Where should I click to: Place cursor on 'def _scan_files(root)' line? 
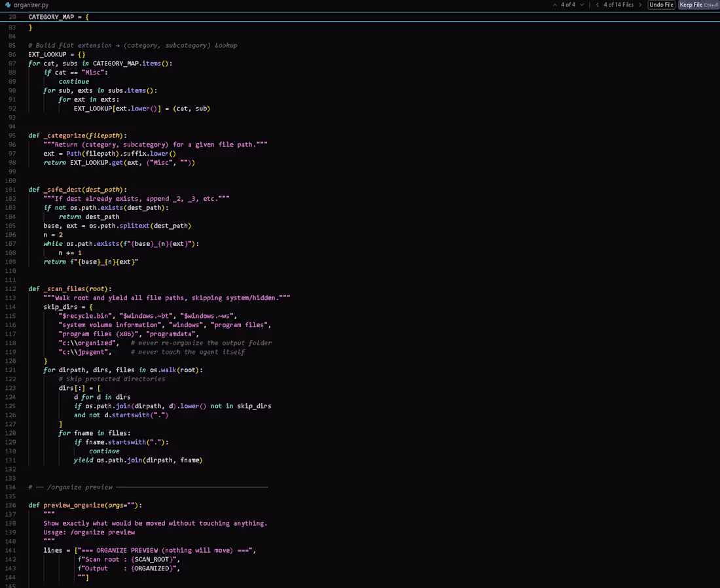70,288
